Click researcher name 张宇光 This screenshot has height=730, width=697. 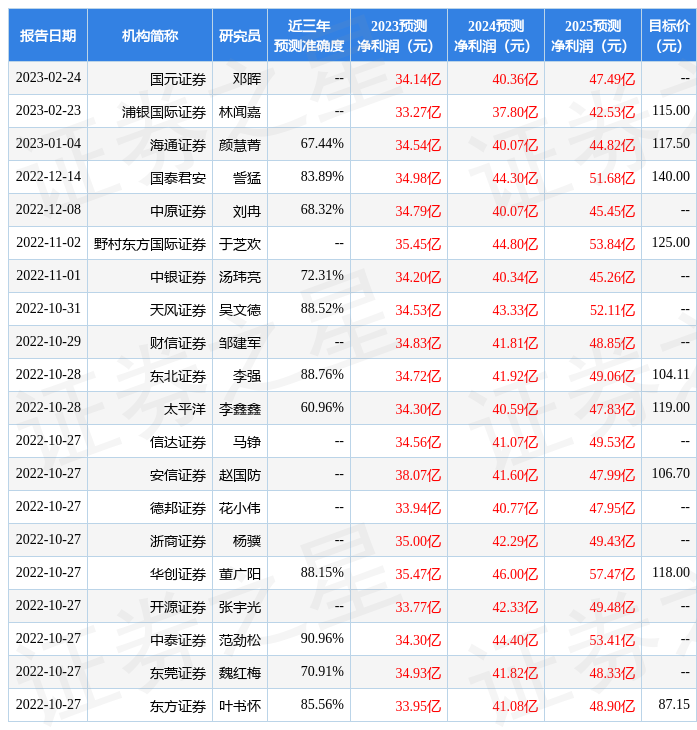(240, 608)
